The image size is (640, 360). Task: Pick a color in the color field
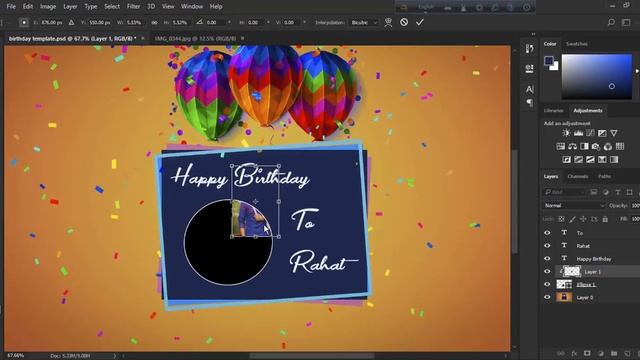(x=596, y=77)
